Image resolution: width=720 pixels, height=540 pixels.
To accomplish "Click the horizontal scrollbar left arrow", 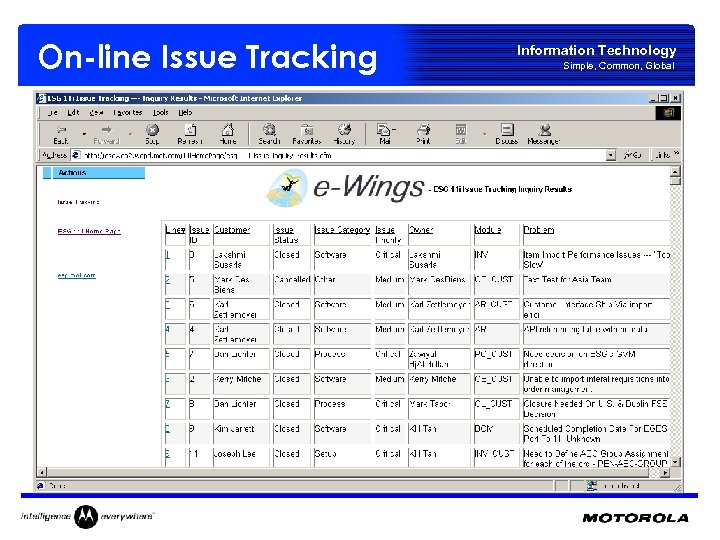I will pyautogui.click(x=42, y=472).
